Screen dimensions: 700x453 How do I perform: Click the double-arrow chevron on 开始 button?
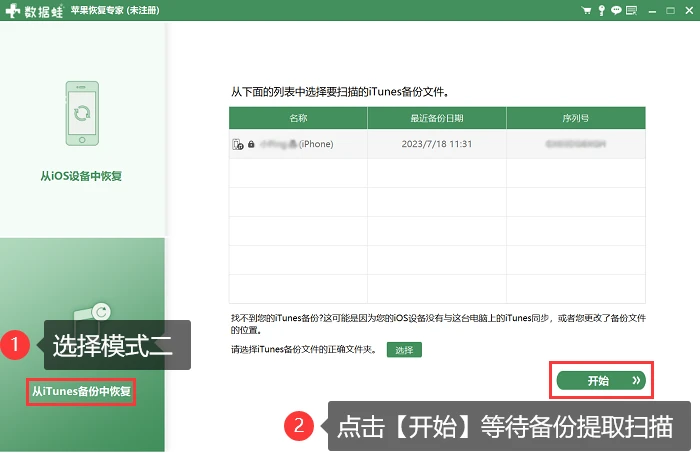point(636,381)
